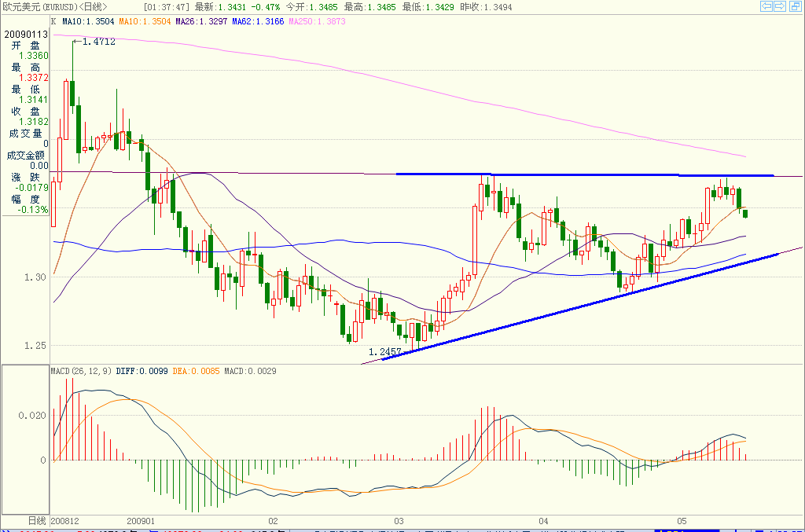Click the restore window layout icon

tap(796, 6)
